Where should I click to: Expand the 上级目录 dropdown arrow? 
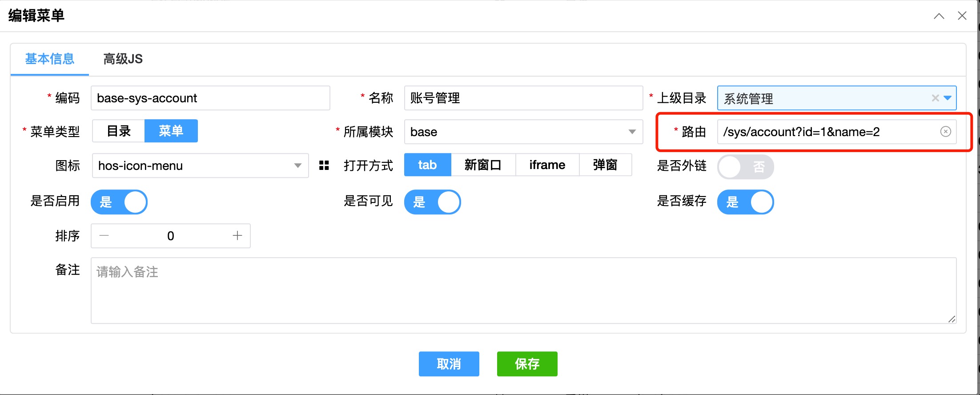[x=948, y=98]
